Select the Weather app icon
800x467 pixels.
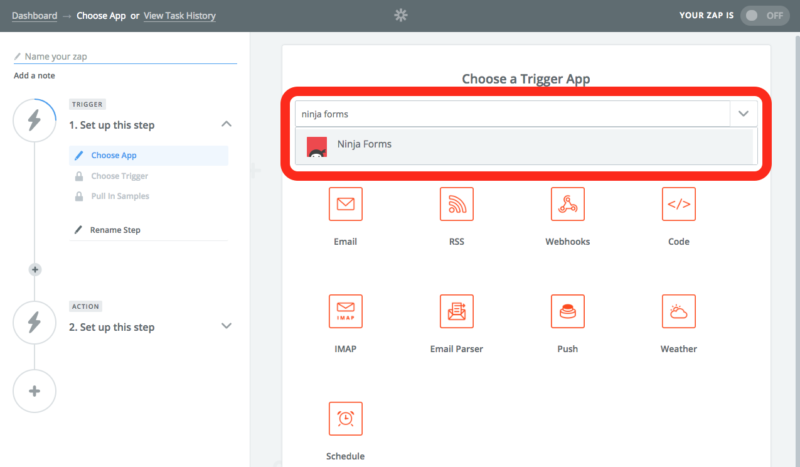[678, 311]
